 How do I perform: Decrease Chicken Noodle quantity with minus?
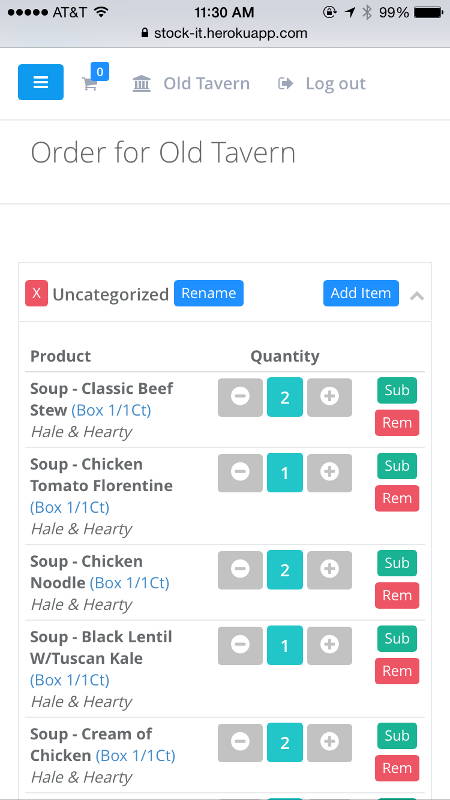240,570
